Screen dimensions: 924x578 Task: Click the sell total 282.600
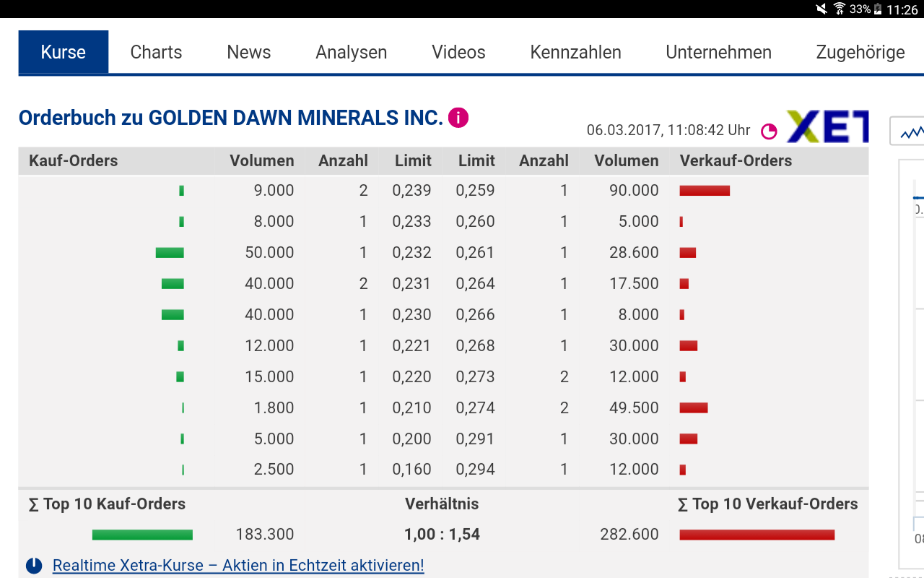point(629,535)
